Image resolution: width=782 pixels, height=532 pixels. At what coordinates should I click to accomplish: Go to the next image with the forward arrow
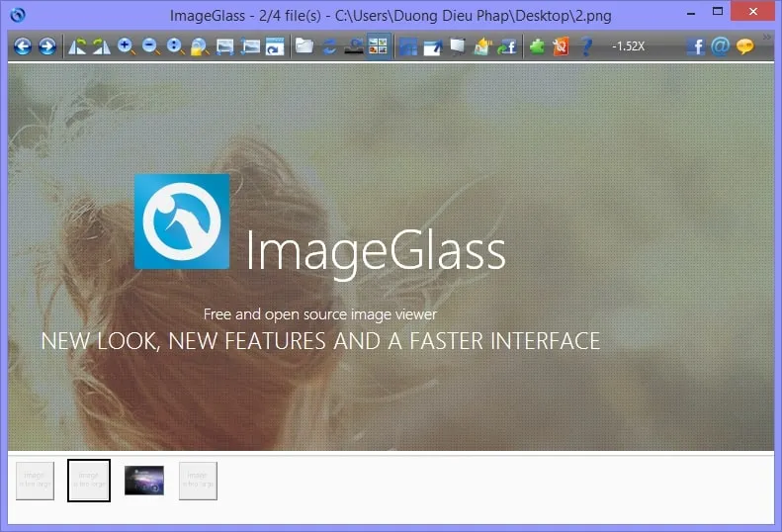(47, 46)
